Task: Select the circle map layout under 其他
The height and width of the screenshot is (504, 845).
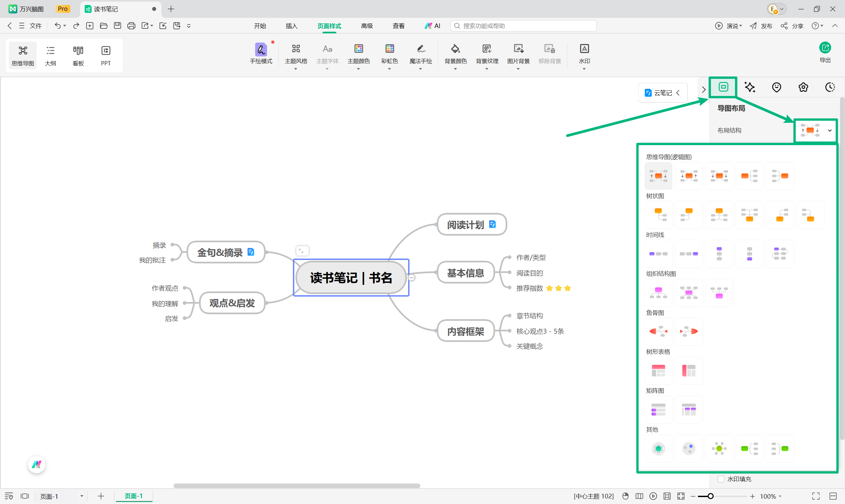Action: pos(658,448)
